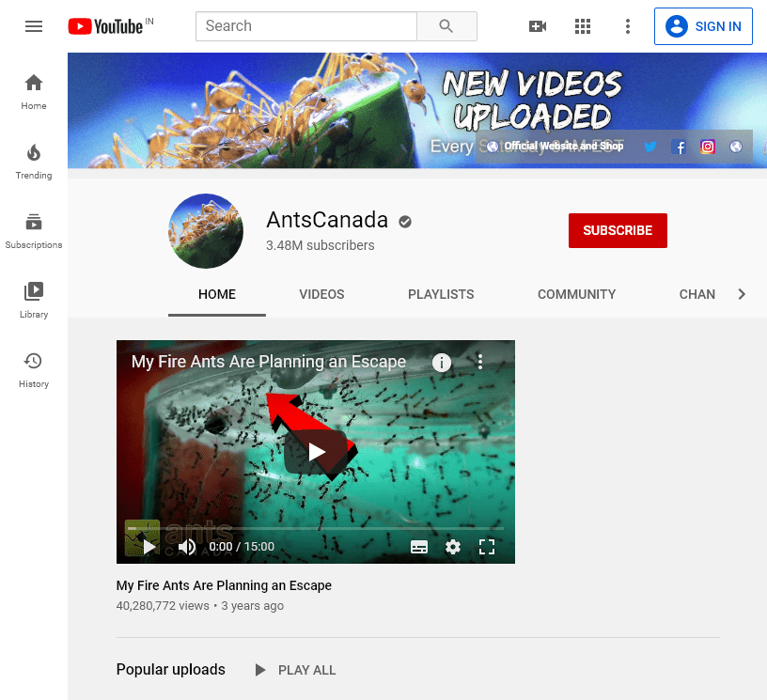Switch to the partially visible CHAN tab
This screenshot has width=767, height=700.
click(x=697, y=294)
